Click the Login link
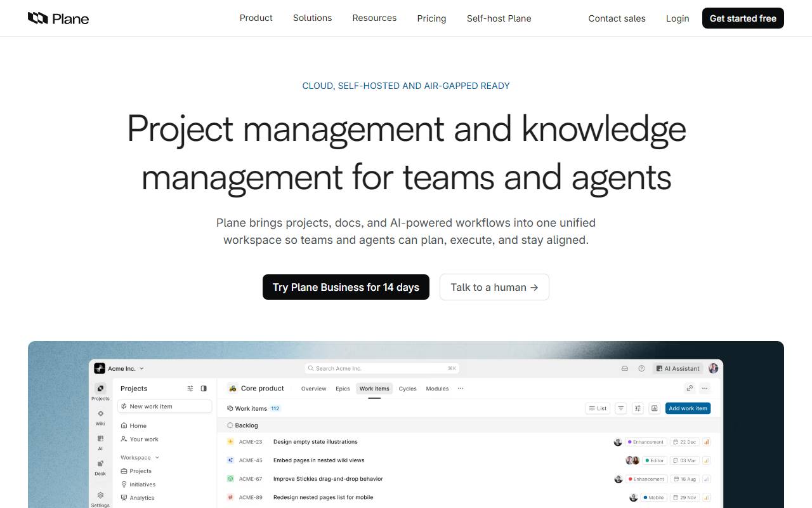The height and width of the screenshot is (508, 812). click(x=678, y=18)
